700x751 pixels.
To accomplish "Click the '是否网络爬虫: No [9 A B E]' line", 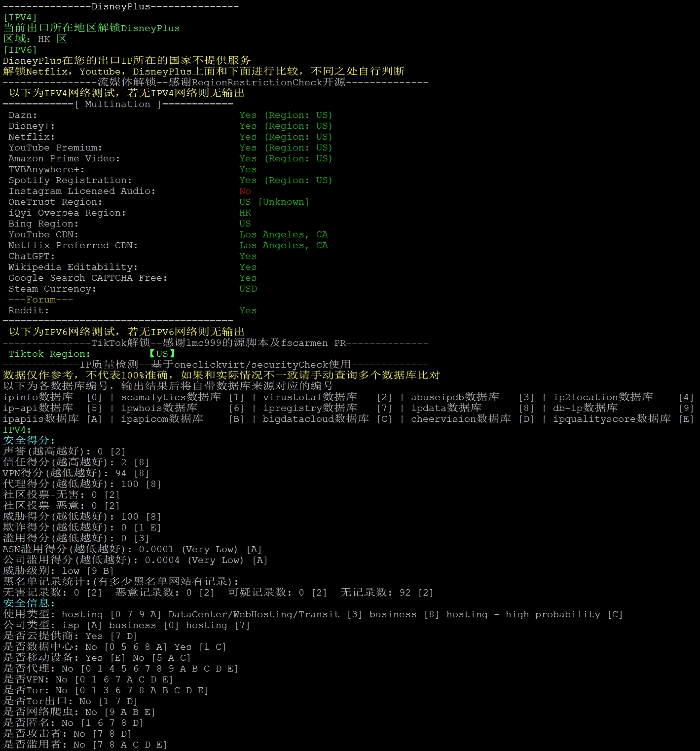I will (x=79, y=712).
